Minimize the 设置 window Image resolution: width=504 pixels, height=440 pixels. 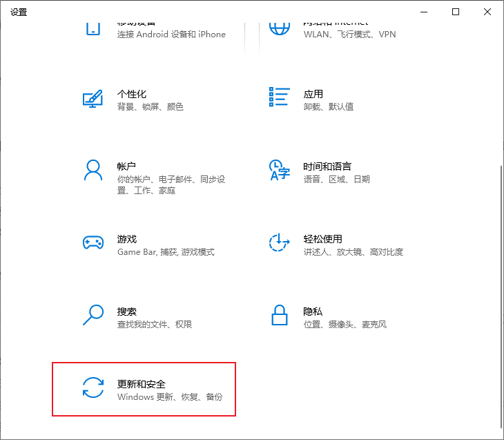424,12
